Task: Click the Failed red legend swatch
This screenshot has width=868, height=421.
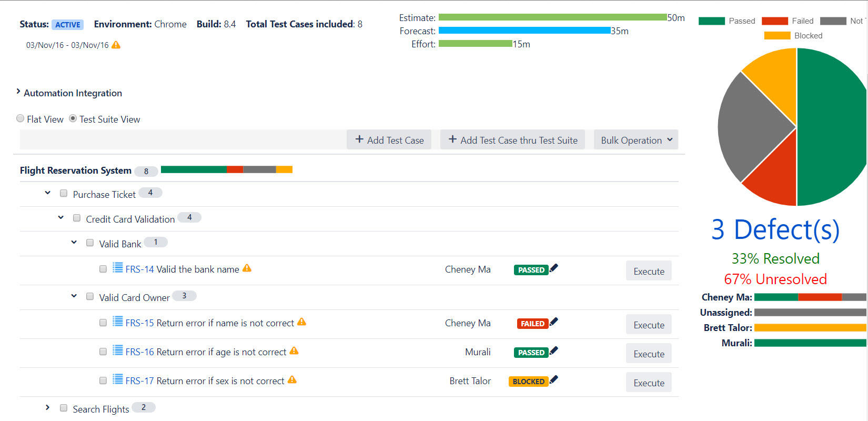Action: (x=774, y=21)
